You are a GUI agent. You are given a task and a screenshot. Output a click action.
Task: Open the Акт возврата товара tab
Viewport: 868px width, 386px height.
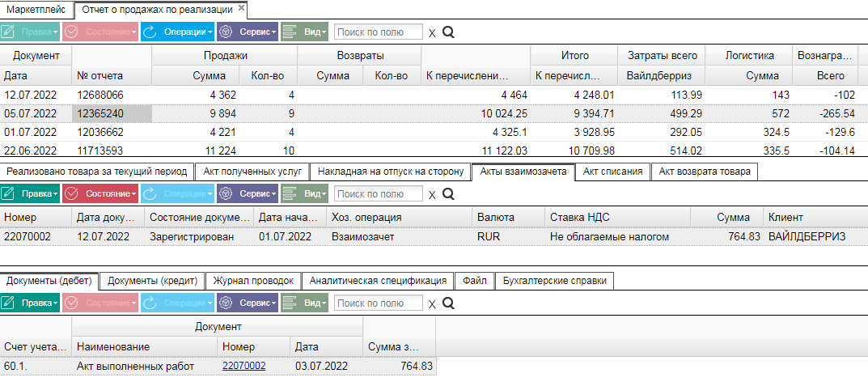point(704,171)
